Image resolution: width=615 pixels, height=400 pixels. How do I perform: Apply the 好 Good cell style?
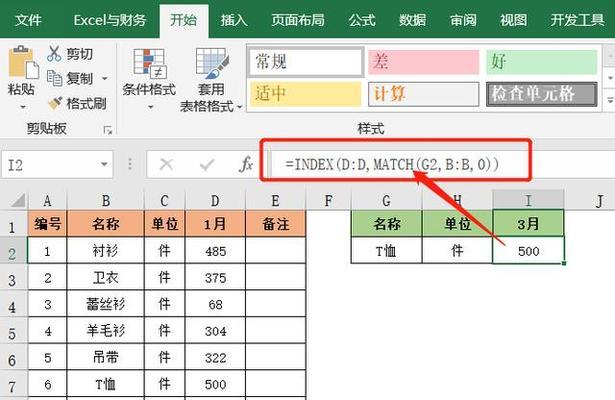[x=542, y=62]
